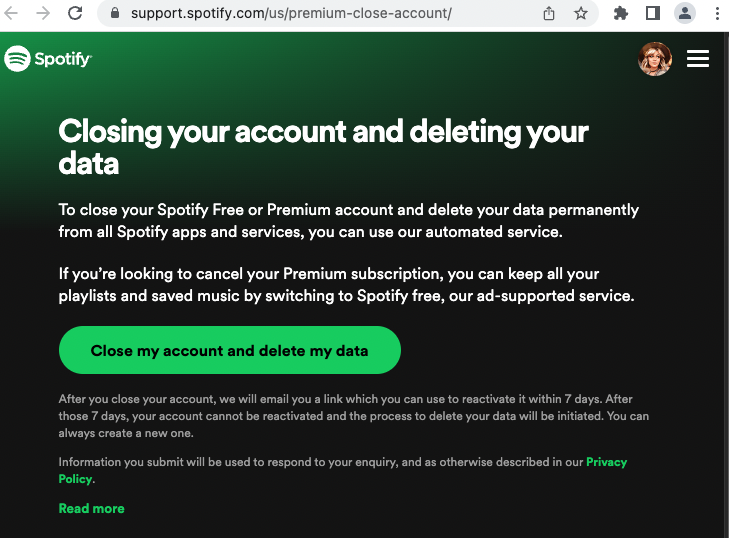Click the paragraph about the automated service
The width and height of the screenshot is (729, 538).
coord(348,221)
